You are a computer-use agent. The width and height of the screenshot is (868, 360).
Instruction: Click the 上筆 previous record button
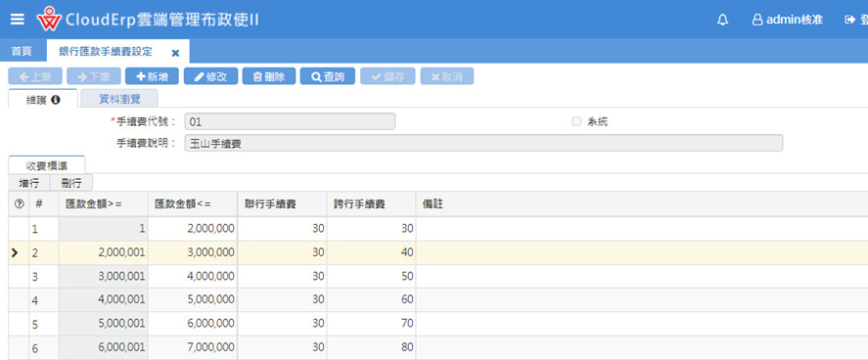(x=35, y=76)
